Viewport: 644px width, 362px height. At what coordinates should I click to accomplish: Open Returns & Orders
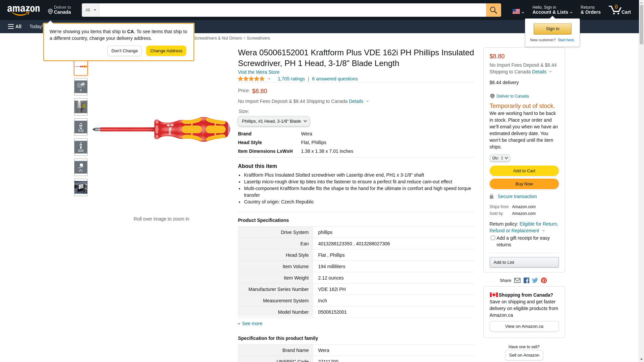(590, 10)
